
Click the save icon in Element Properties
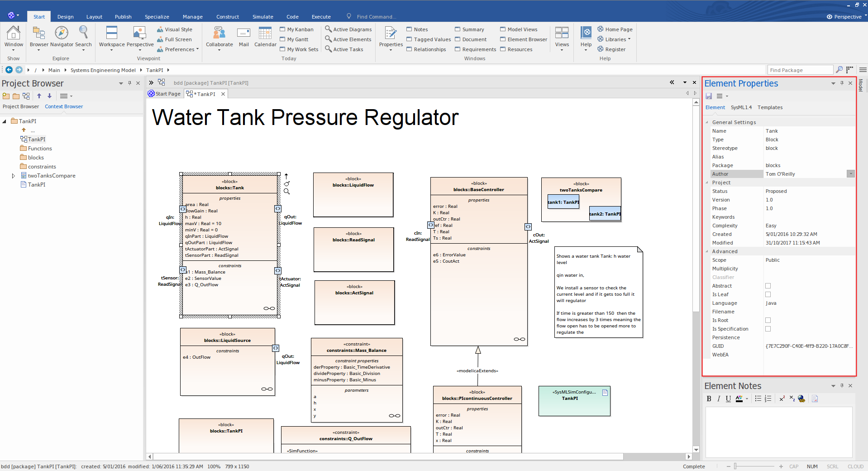click(x=709, y=96)
